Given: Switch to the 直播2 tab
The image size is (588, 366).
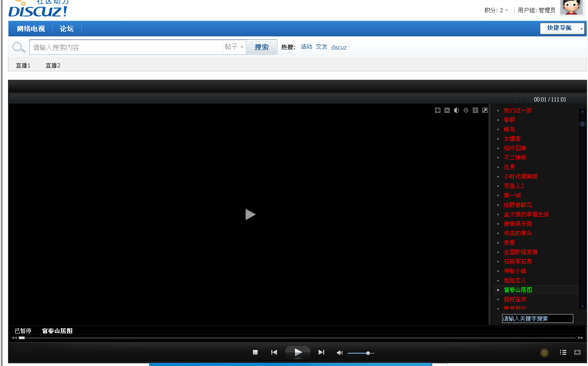Looking at the screenshot, I should point(53,66).
